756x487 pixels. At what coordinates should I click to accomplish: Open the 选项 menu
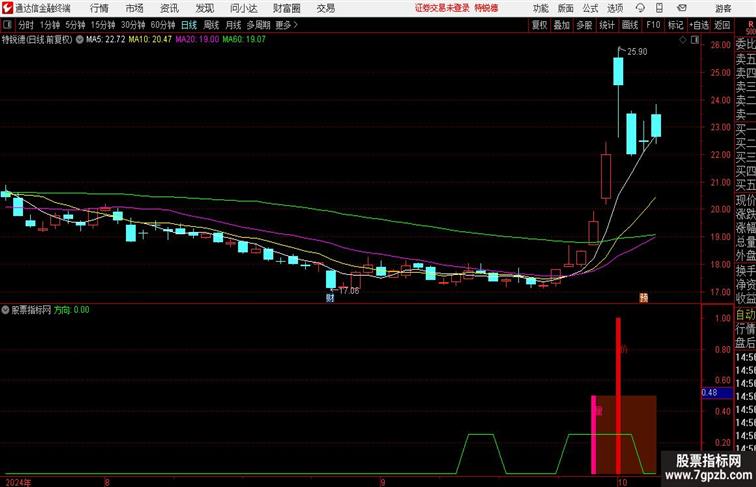pyautogui.click(x=615, y=8)
